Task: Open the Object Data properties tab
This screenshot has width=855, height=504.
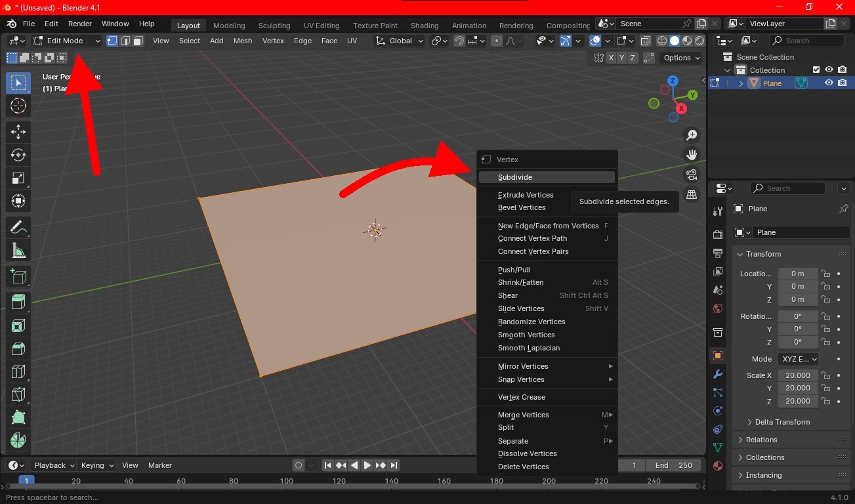Action: pyautogui.click(x=718, y=448)
